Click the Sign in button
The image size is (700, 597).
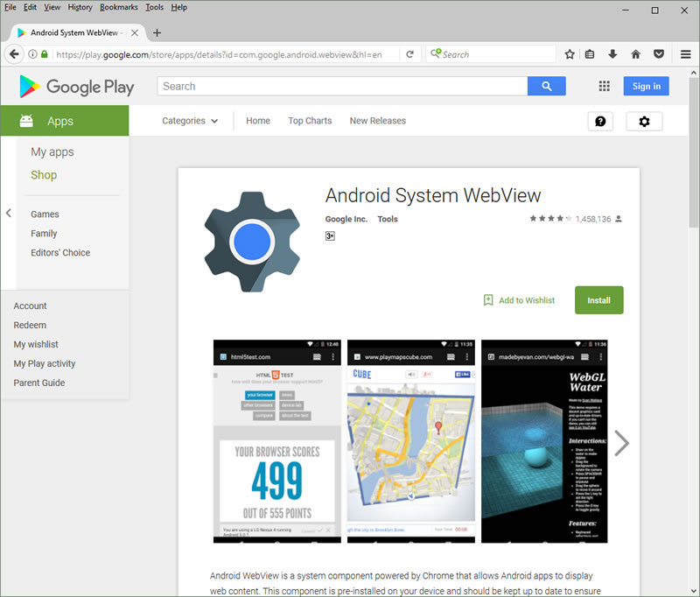[x=646, y=86]
